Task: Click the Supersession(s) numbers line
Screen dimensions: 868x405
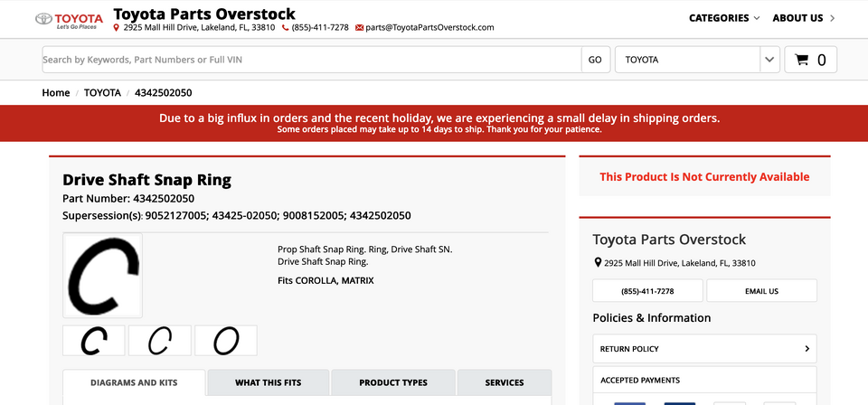Action: (237, 216)
